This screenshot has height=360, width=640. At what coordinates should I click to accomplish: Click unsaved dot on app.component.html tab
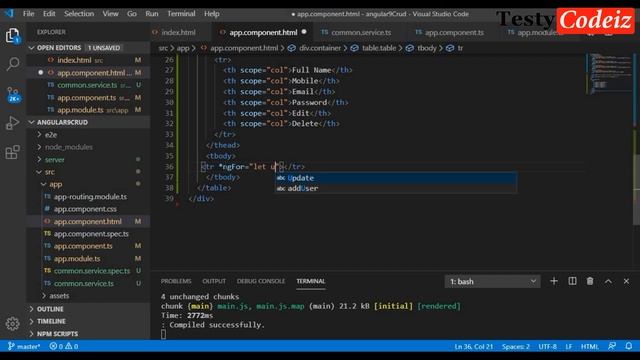304,32
